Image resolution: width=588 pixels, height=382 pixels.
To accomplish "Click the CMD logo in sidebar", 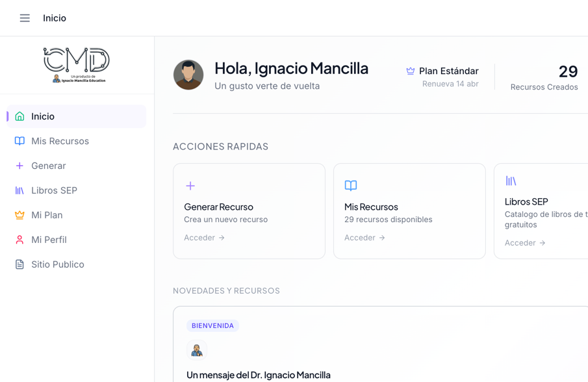I will pos(77,64).
